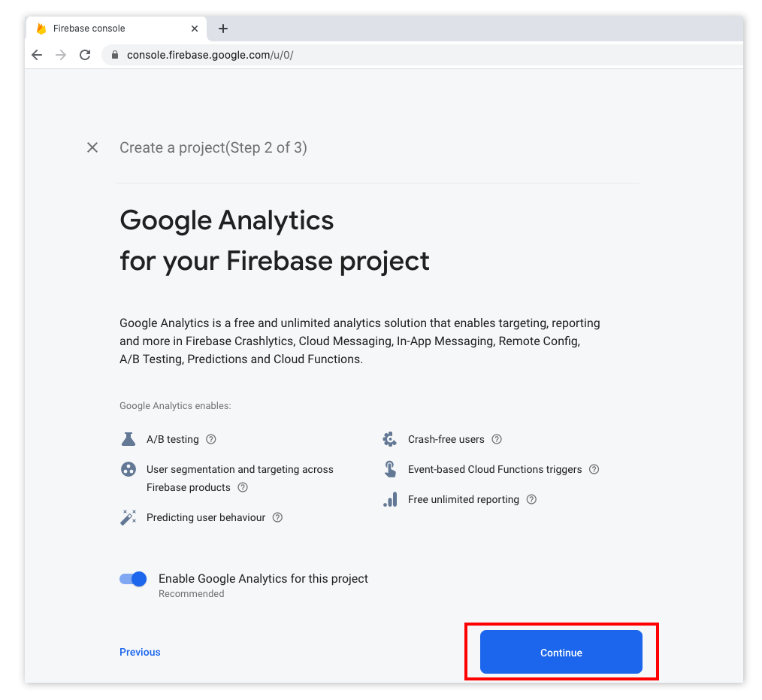Click the A/B testing flask icon
The image size is (762, 700).
[129, 439]
